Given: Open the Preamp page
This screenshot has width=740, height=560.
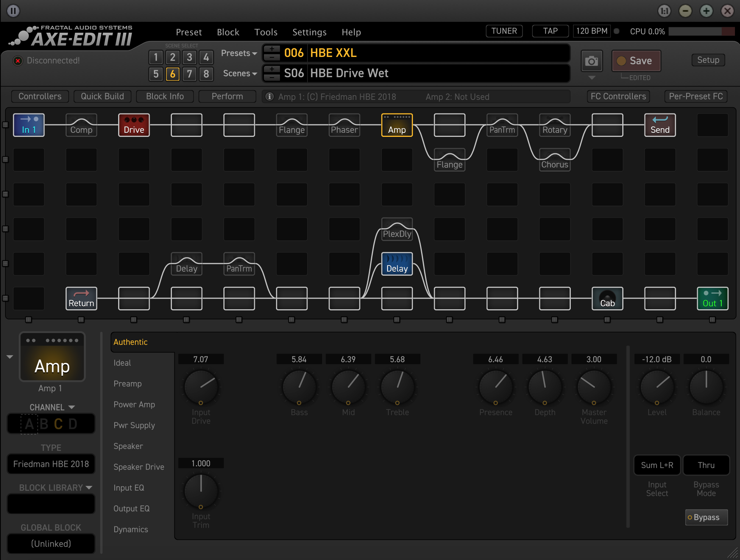Looking at the screenshot, I should [x=127, y=384].
